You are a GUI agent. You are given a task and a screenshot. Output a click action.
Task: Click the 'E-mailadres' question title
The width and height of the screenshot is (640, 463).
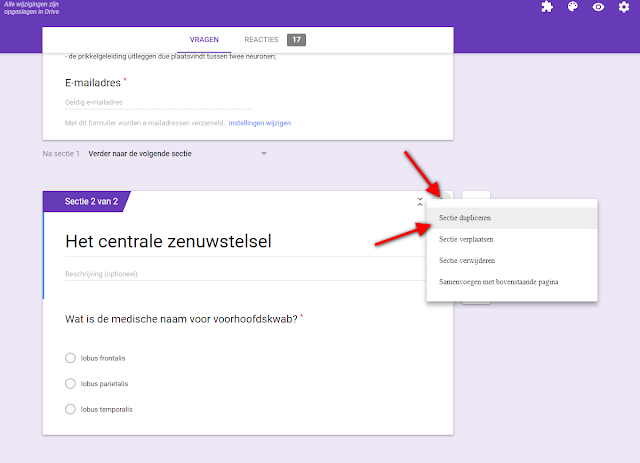(93, 83)
